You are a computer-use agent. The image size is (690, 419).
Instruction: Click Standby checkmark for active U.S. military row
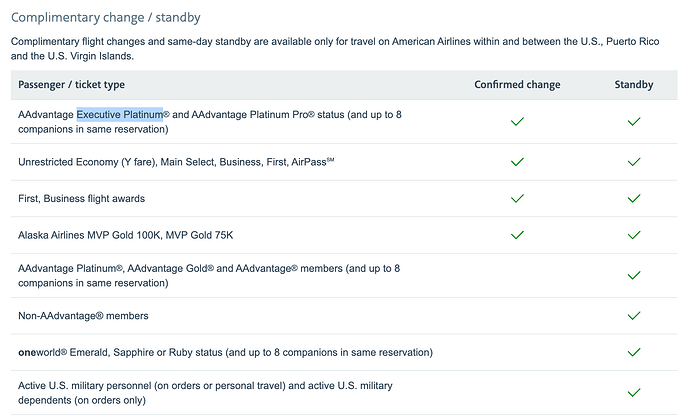(x=633, y=392)
